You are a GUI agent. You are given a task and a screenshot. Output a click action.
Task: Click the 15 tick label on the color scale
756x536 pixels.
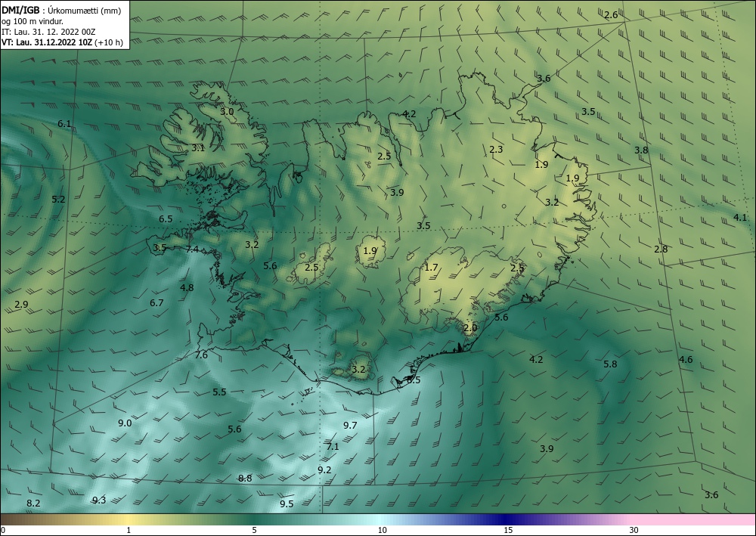[508, 531]
